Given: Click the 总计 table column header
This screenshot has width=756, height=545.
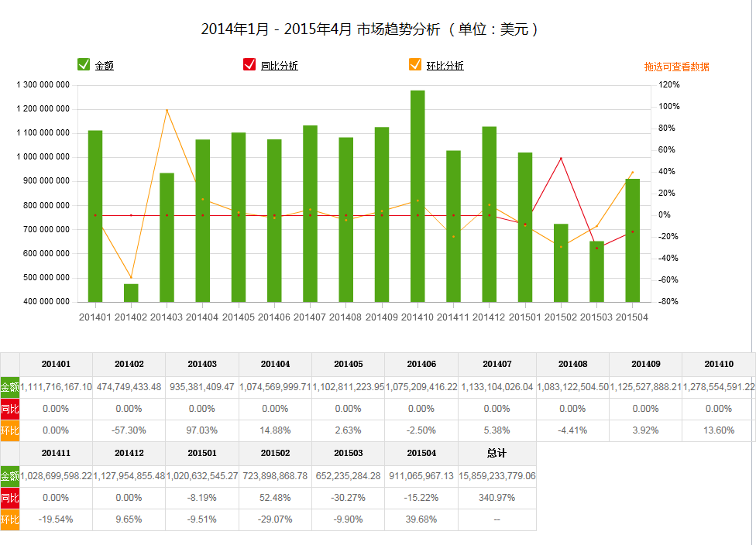Looking at the screenshot, I should [497, 454].
